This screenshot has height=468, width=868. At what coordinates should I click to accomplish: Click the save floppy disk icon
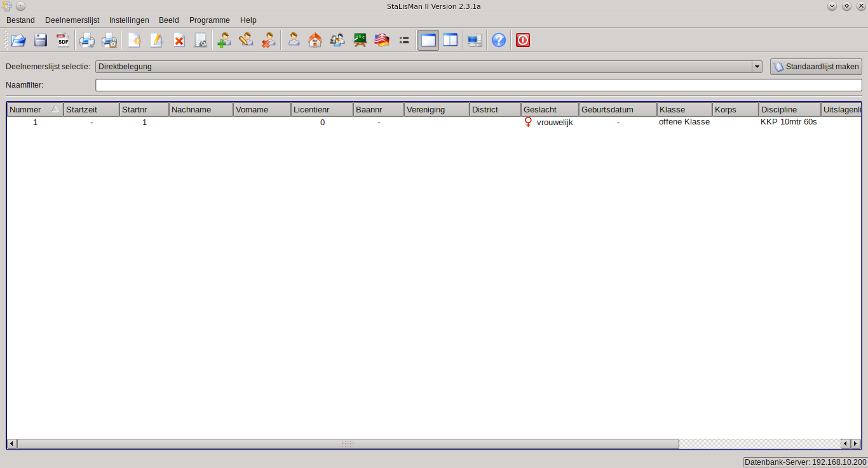point(41,41)
